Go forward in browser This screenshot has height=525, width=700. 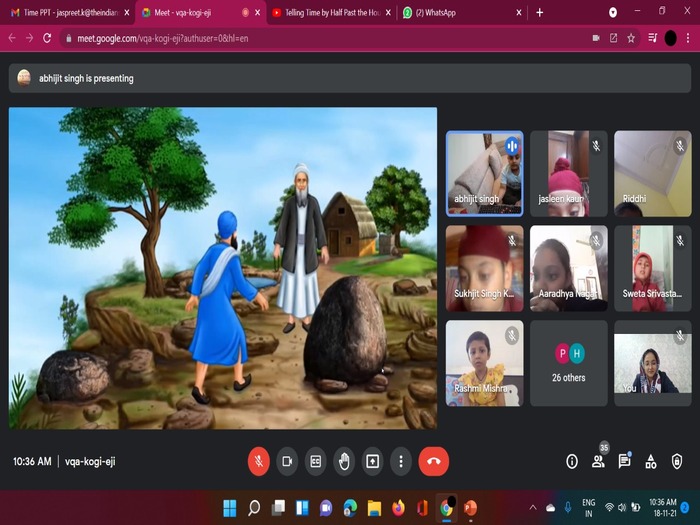[29, 38]
